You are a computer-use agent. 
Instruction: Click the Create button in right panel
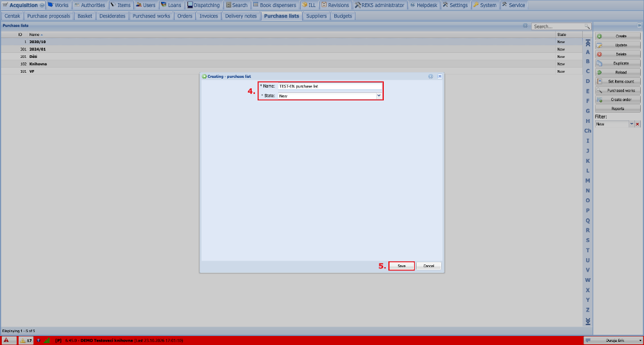point(618,36)
